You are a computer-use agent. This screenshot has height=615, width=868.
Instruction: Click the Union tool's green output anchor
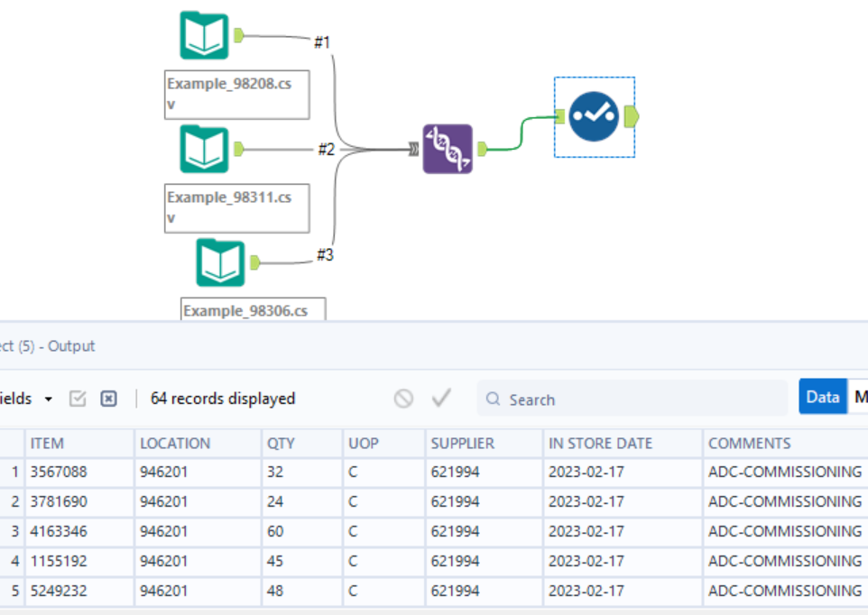point(482,148)
